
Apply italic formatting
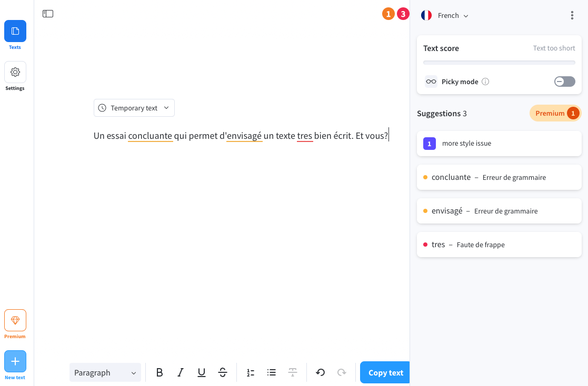[x=181, y=372]
